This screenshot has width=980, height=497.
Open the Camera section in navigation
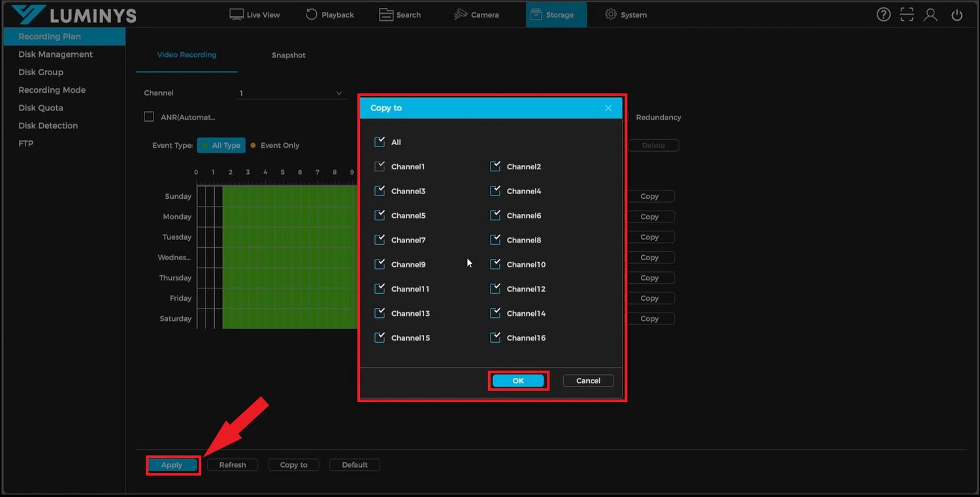point(476,14)
